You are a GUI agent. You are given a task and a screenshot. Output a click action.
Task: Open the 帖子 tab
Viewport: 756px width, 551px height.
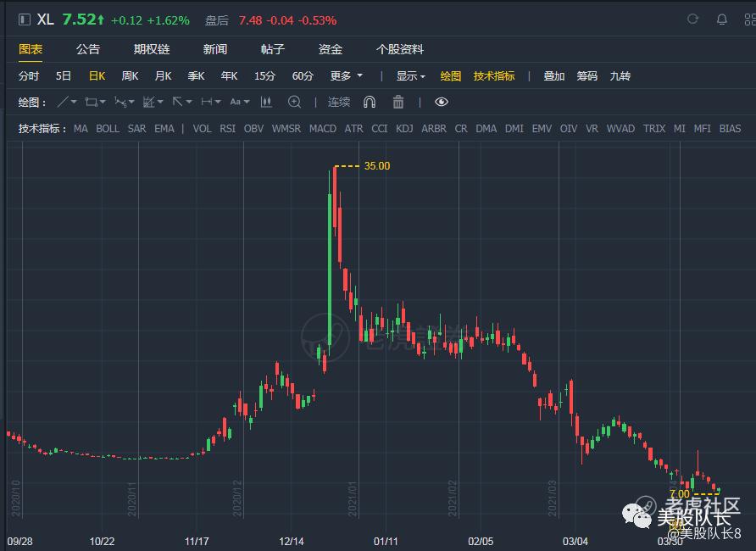273,49
